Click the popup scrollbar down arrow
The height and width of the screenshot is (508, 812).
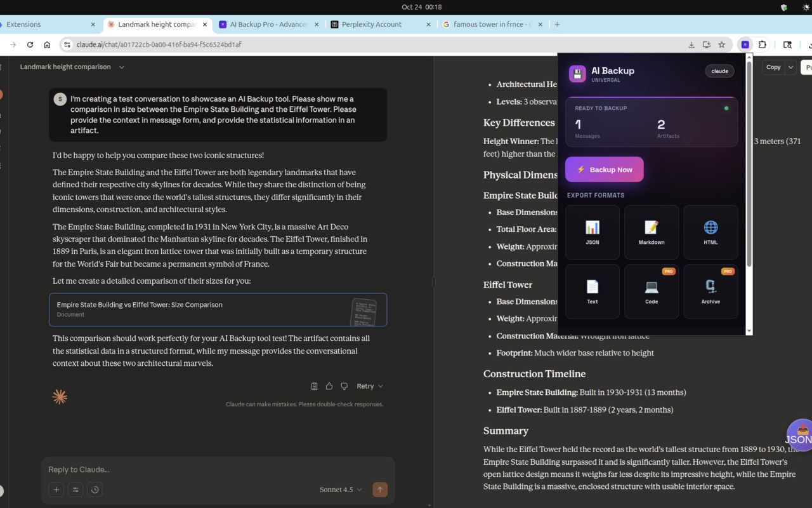pyautogui.click(x=749, y=331)
